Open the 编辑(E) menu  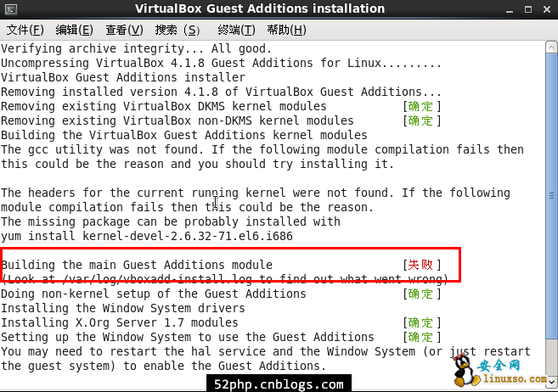(75, 31)
